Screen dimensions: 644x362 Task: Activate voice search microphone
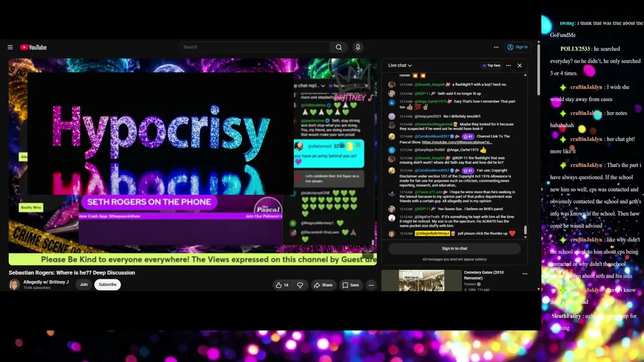[358, 47]
